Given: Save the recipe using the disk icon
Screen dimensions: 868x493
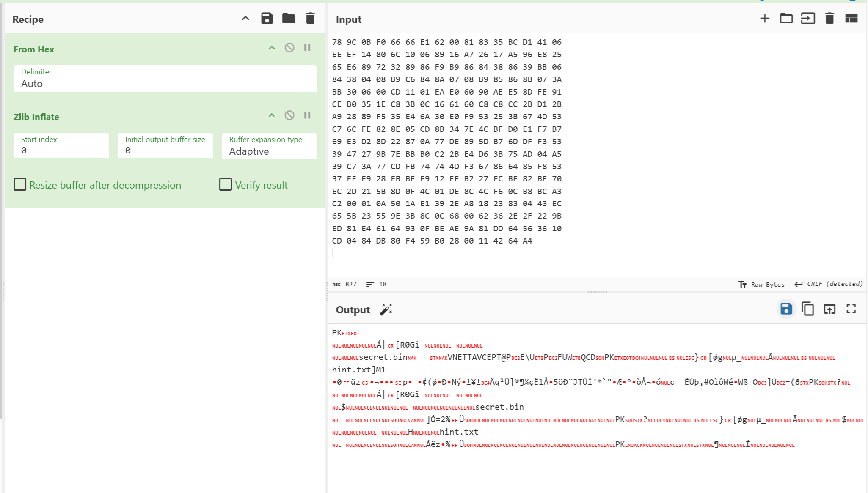Looking at the screenshot, I should click(267, 19).
